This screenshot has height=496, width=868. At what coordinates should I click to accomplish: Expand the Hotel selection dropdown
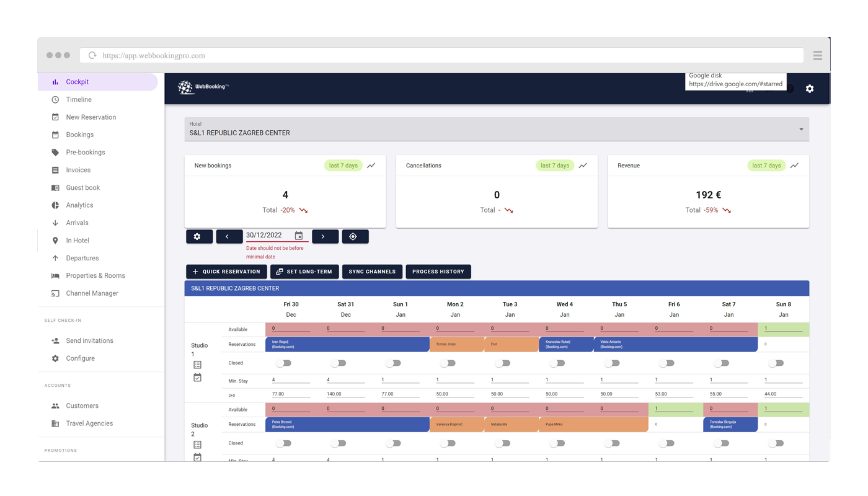pos(801,129)
